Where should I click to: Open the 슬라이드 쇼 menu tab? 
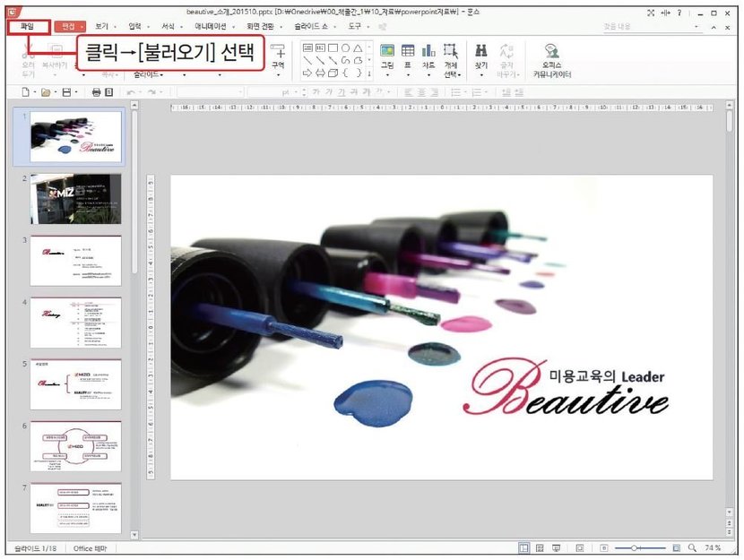coord(311,27)
